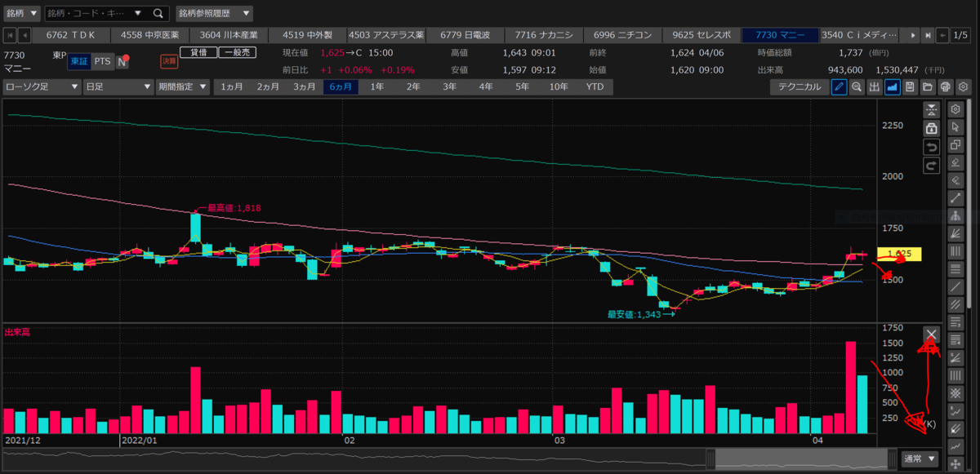
Task: Select the pointer cursor tool
Action: 955,127
